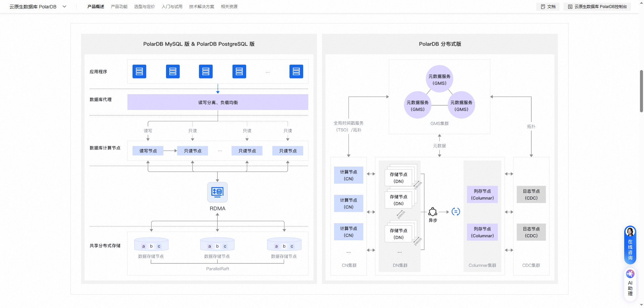644x308 pixels.
Task: Click the 数据库计算节点 label
Action: [x=105, y=148]
